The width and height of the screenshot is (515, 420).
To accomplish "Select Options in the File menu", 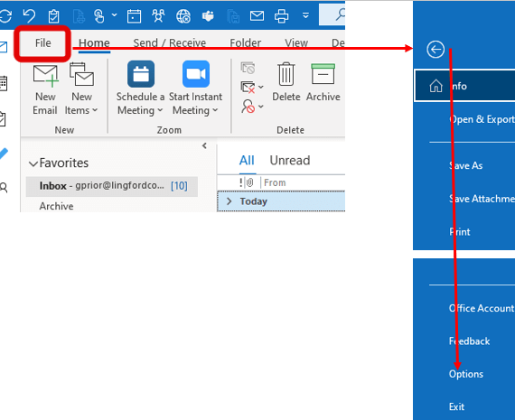I will (465, 374).
